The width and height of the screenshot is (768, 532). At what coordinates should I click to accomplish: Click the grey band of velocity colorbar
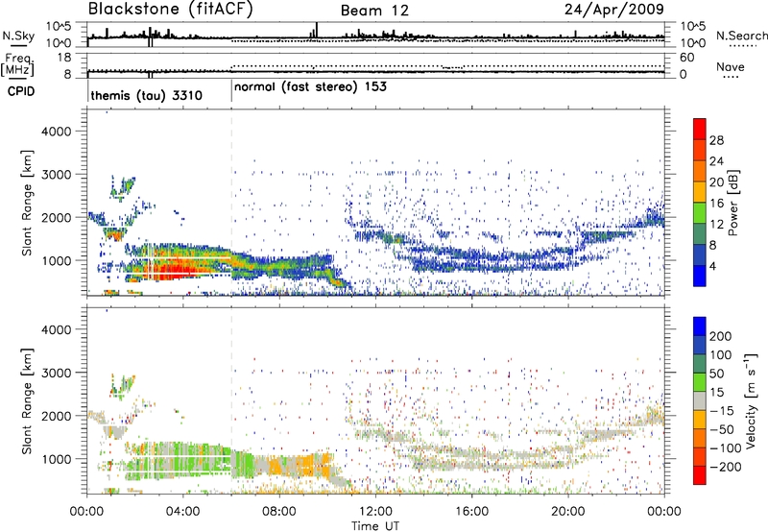point(700,400)
